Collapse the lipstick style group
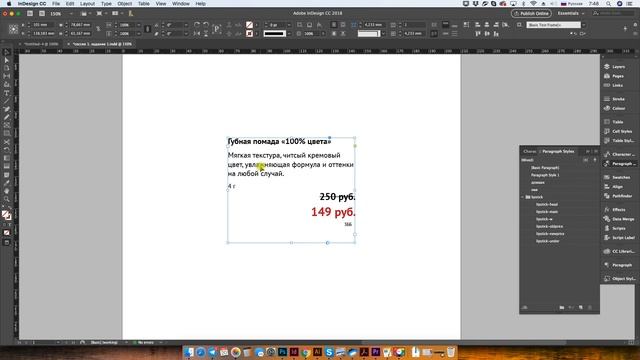The height and width of the screenshot is (360, 640). pyautogui.click(x=522, y=197)
